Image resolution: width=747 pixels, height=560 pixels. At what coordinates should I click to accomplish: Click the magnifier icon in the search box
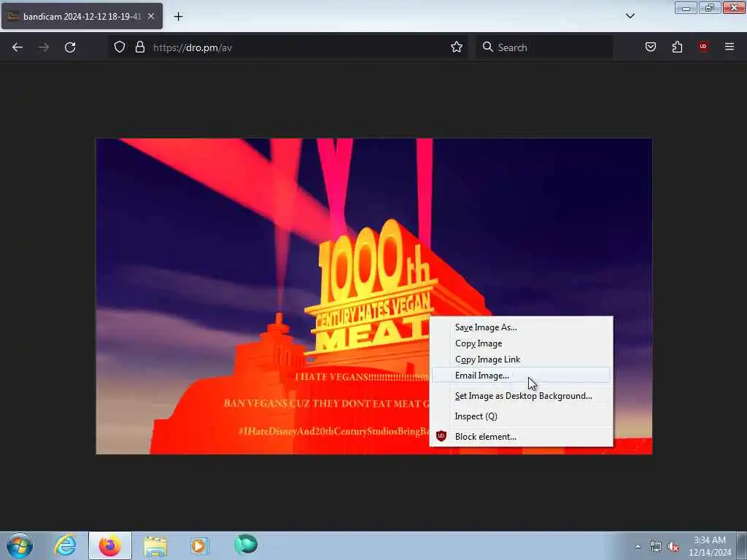(x=487, y=47)
